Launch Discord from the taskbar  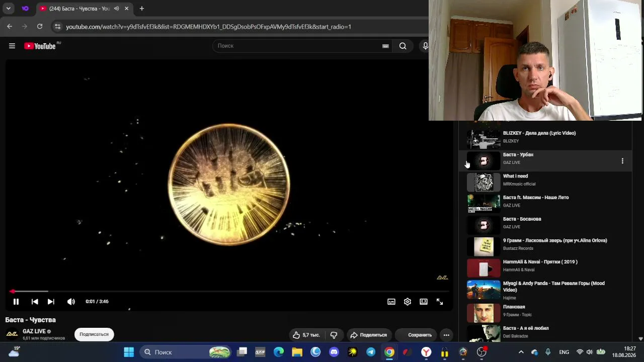coord(334,352)
